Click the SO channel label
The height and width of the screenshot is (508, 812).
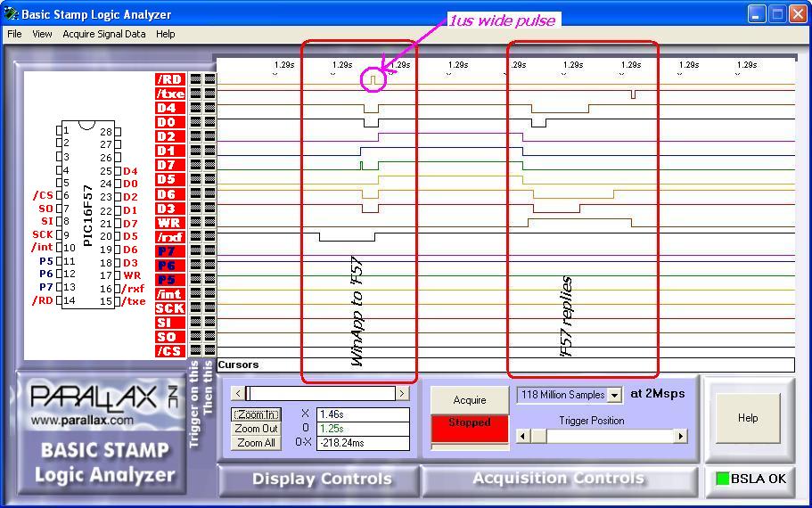(170, 337)
